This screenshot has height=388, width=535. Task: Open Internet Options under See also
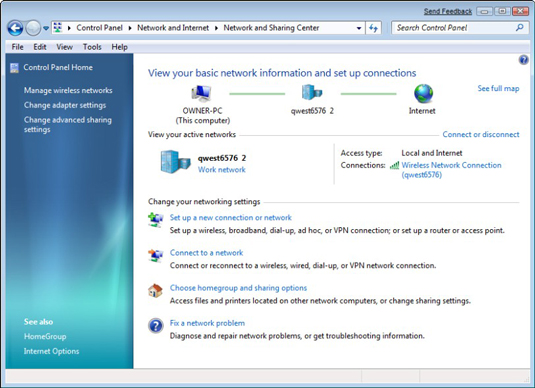[51, 351]
